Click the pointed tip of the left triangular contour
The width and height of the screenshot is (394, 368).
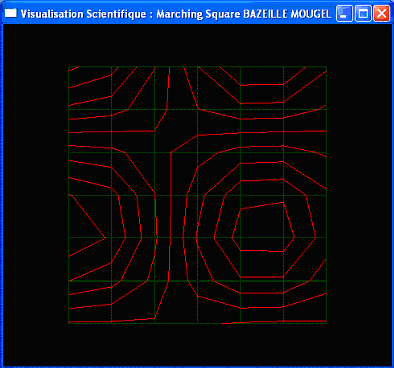pyautogui.click(x=105, y=238)
